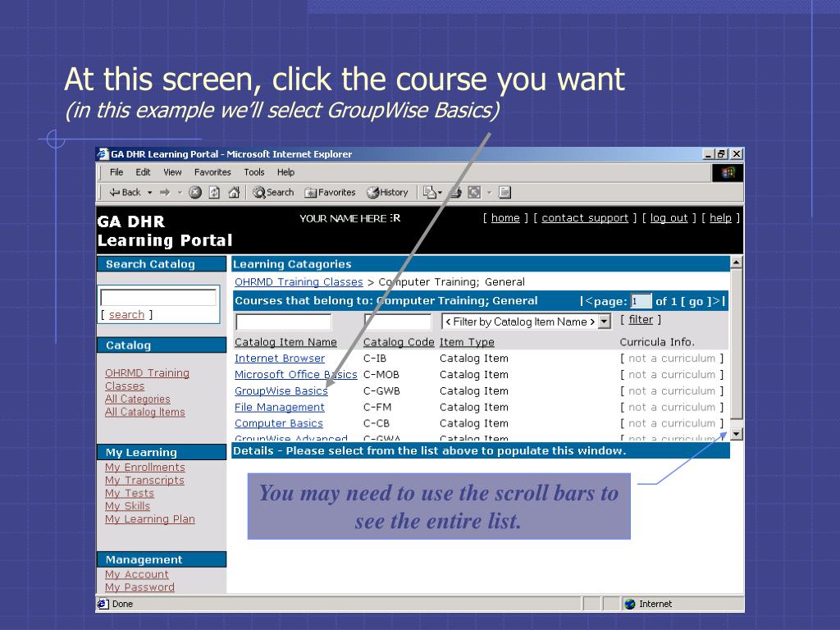Open the Favorites menu
840x630 pixels.
[212, 172]
